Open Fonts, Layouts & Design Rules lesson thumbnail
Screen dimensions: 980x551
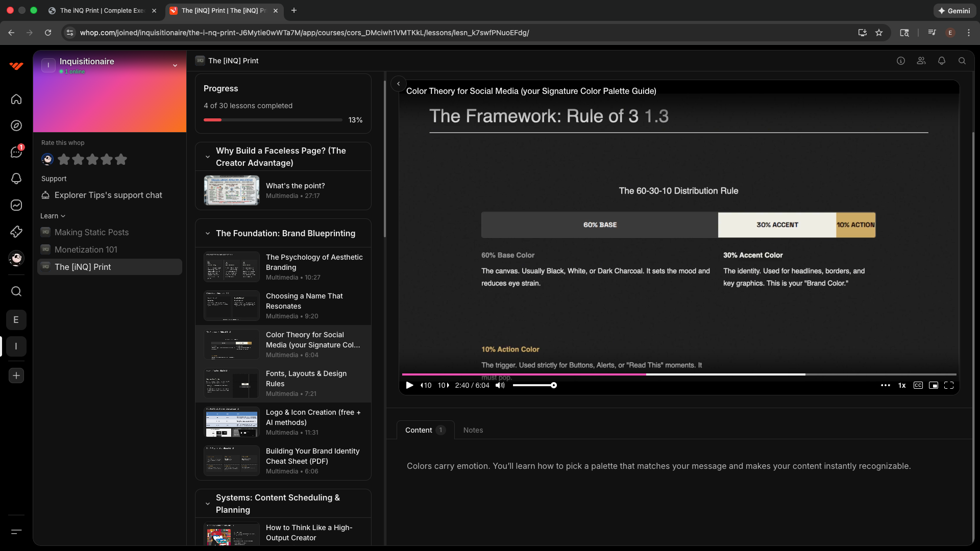click(231, 384)
